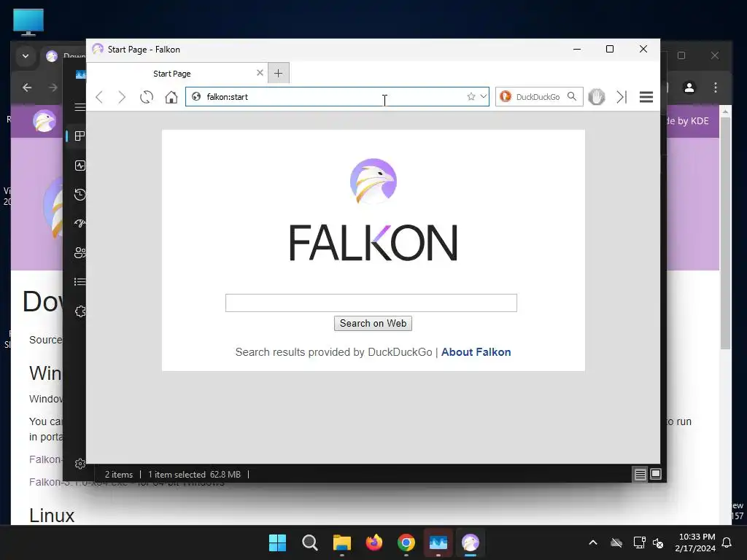The image size is (747, 560).
Task: Click '1 item selected 62.8 MB' status text
Action: click(x=194, y=474)
